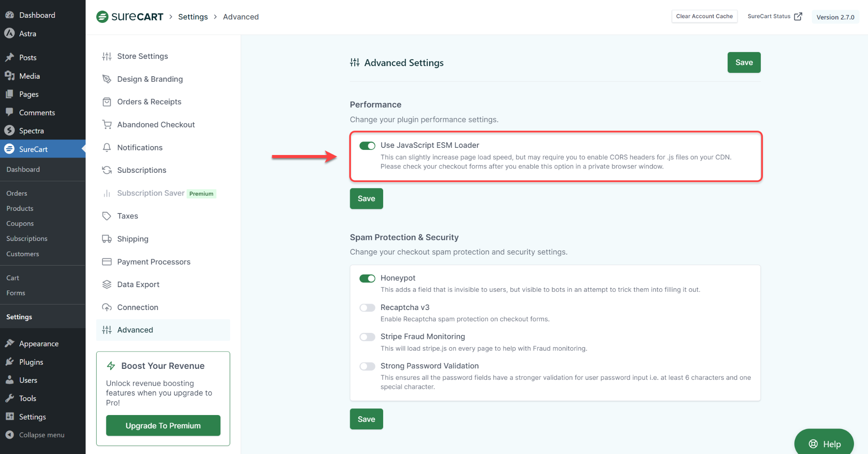Disable the Use JavaScript ESM Loader toggle

click(x=367, y=146)
